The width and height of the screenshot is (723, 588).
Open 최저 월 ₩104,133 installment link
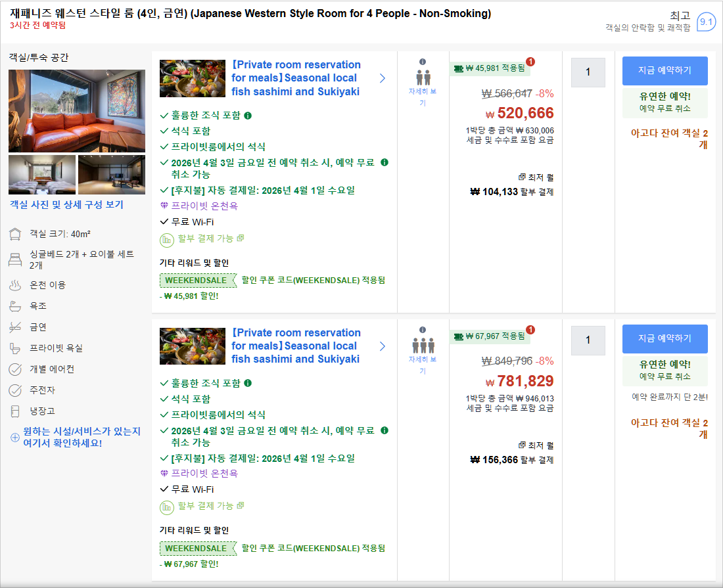512,185
